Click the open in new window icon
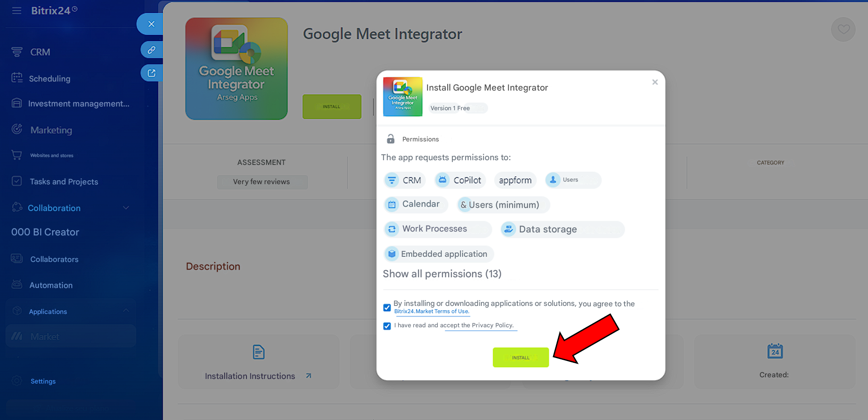 (x=151, y=73)
